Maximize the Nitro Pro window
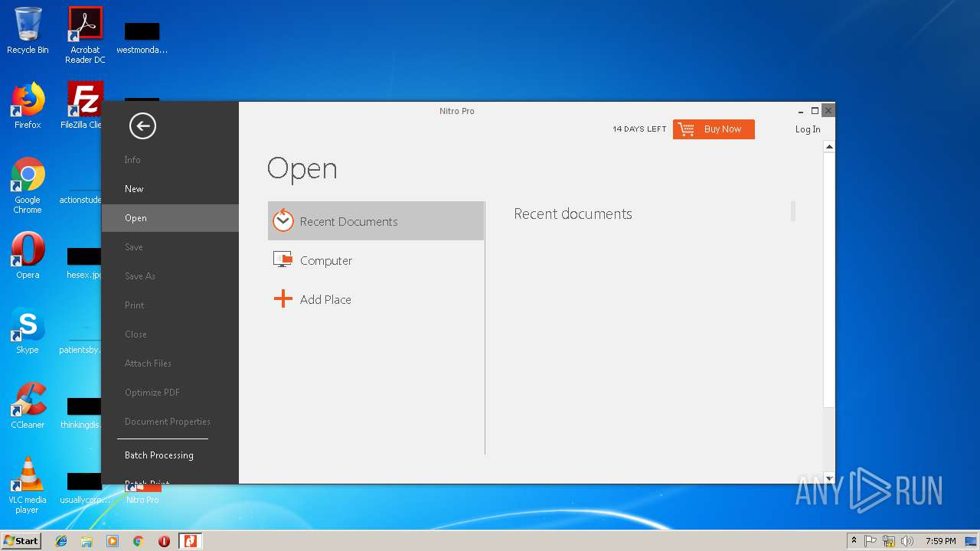This screenshot has height=551, width=980. (x=815, y=111)
